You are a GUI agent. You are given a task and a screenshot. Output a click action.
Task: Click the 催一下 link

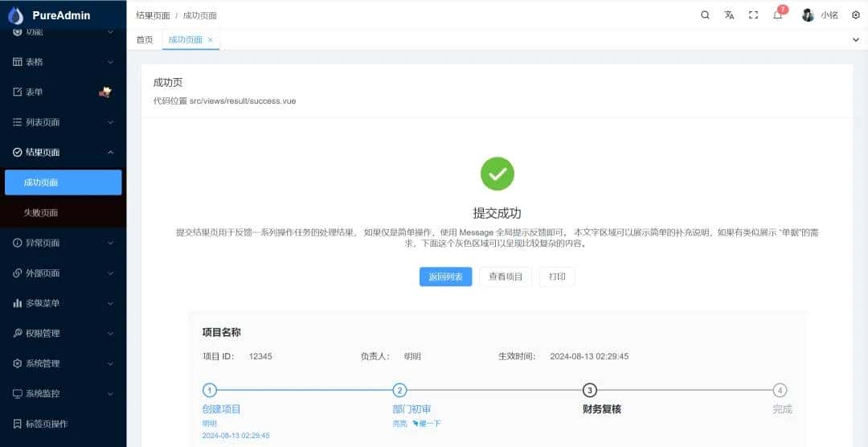(427, 424)
